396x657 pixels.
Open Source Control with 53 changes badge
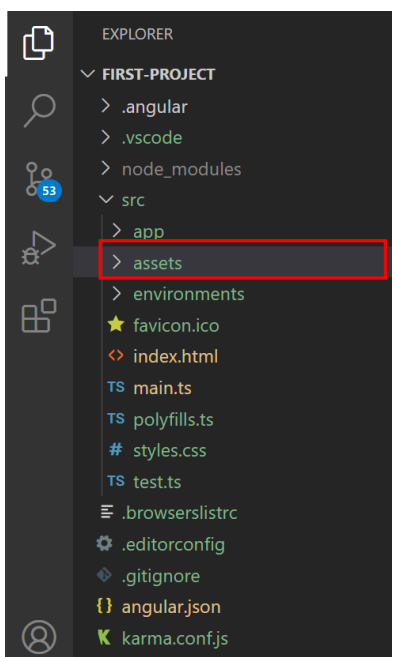click(43, 182)
